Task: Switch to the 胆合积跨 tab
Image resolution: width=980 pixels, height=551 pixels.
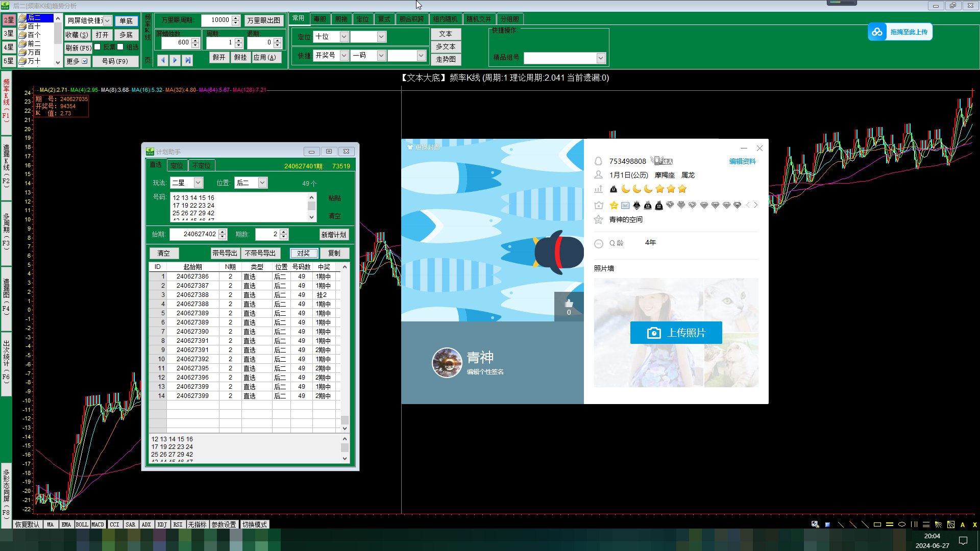Action: (411, 19)
